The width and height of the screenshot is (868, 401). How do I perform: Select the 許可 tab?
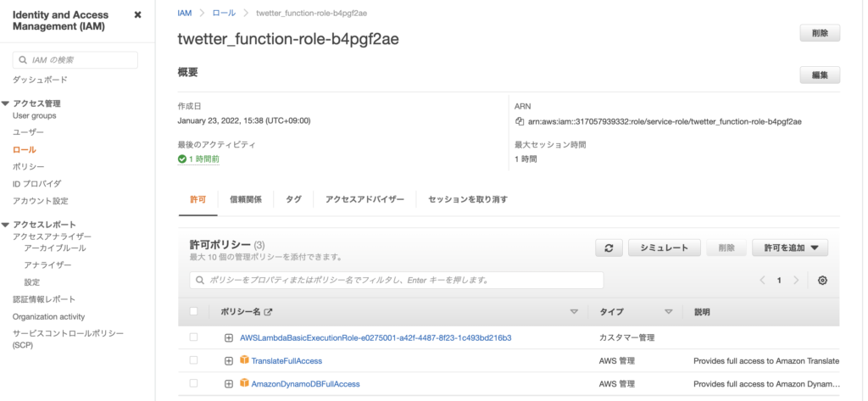pos(198,199)
